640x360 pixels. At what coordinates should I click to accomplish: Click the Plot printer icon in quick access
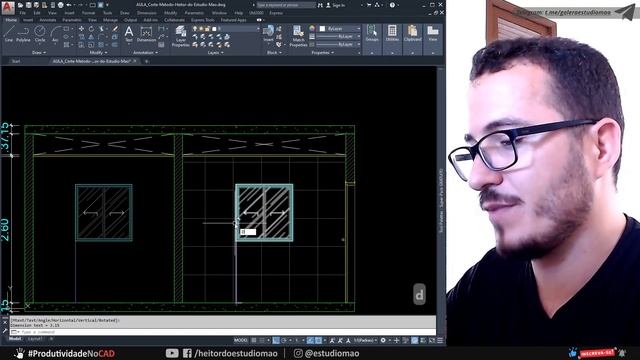coord(60,5)
